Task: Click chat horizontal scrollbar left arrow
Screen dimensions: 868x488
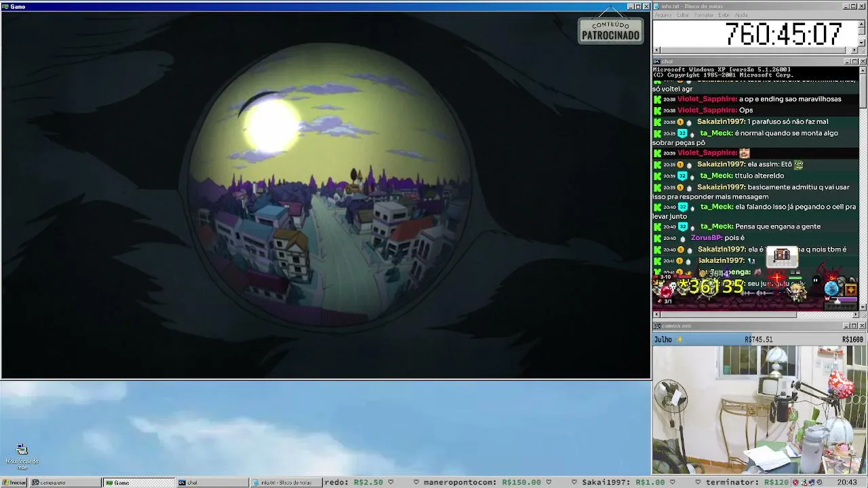Action: 656,314
